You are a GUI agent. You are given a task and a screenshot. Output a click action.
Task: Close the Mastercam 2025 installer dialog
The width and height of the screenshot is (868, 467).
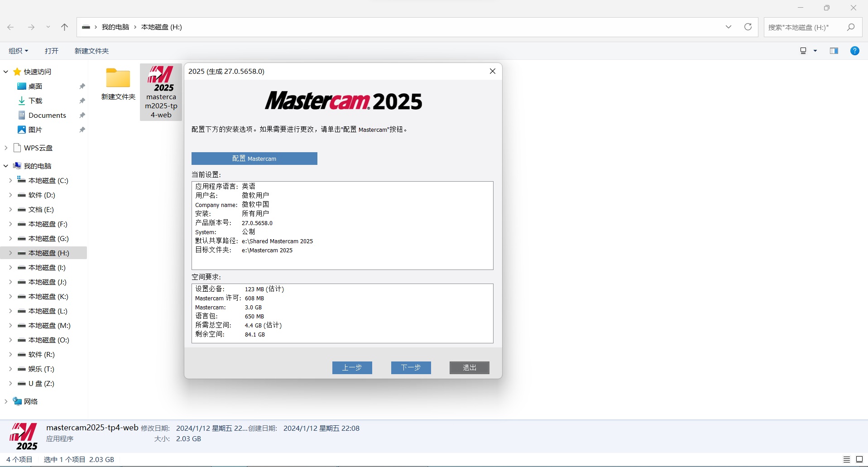493,71
